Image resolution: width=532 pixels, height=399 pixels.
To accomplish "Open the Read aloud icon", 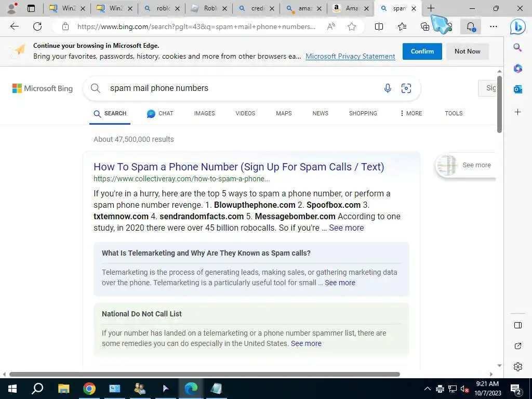I will tap(331, 26).
